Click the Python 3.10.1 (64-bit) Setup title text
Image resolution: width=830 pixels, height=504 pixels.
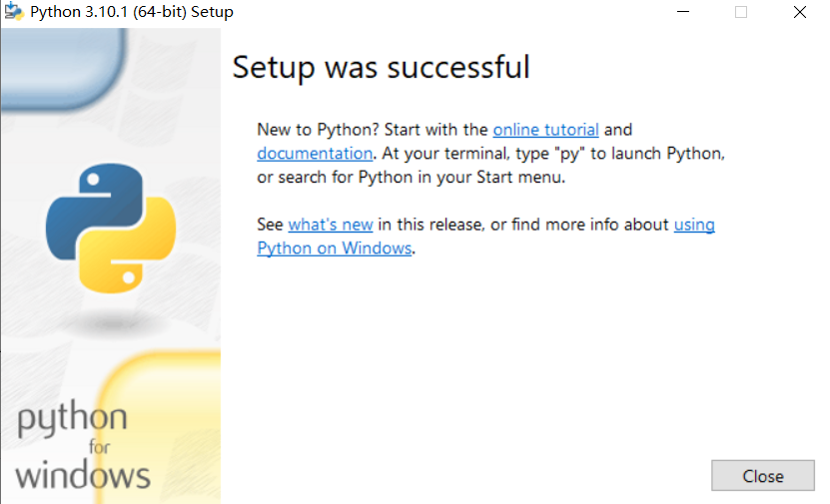click(132, 13)
